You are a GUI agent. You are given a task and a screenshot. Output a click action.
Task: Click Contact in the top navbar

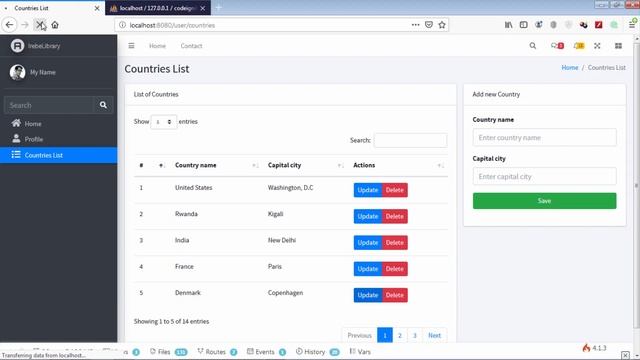tap(191, 46)
